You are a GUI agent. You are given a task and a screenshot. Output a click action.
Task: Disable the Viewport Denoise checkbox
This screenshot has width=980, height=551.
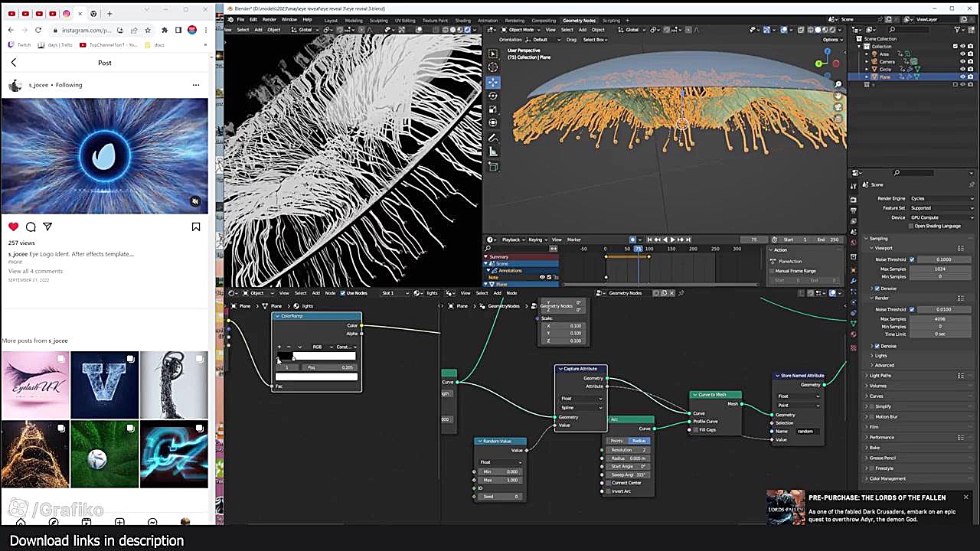pos(877,289)
